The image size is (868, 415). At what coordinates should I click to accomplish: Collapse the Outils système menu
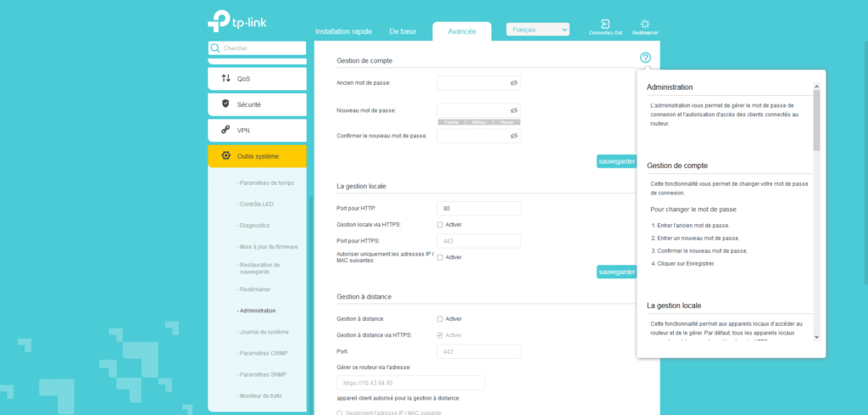(x=257, y=156)
